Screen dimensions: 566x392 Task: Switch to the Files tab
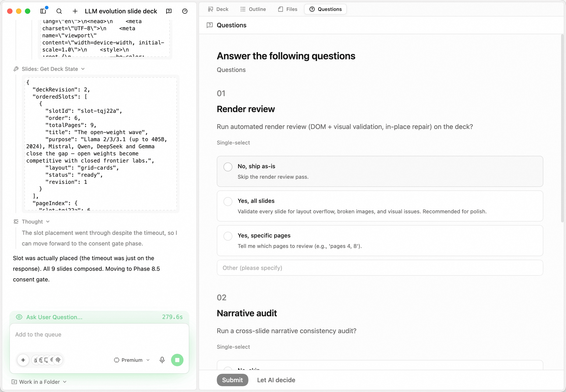pos(288,9)
